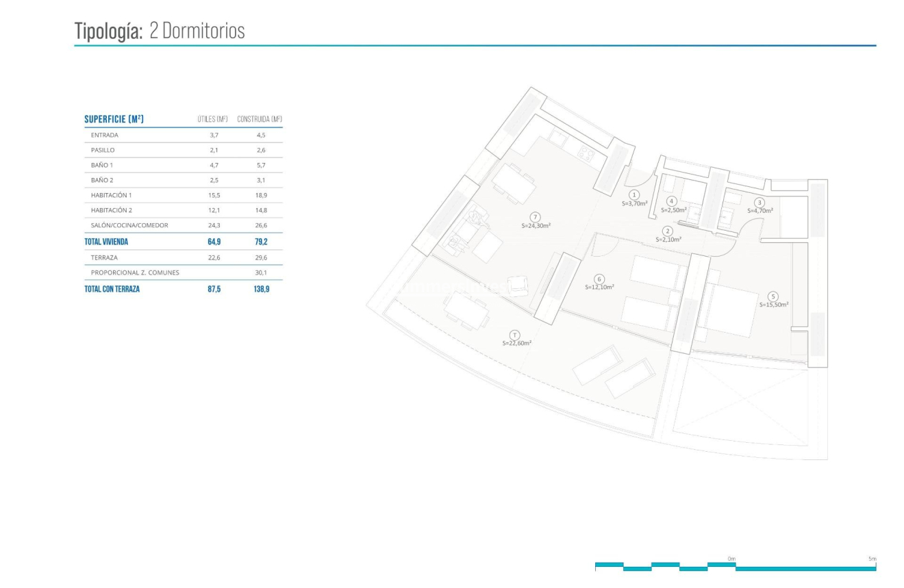The height and width of the screenshot is (588, 904).
Task: Click room marker 2 on the floor plan
Action: tap(668, 231)
